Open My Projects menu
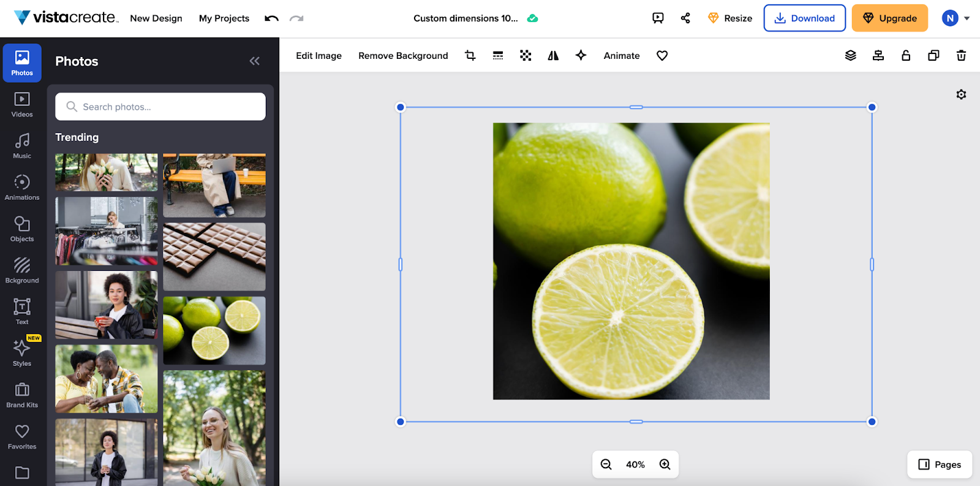Screen dimensions: 980x486 click(224, 18)
